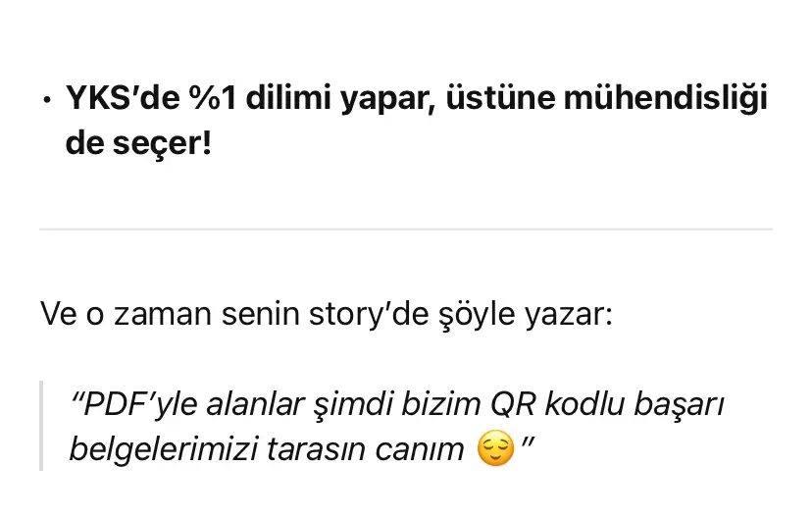Click the "%1" text in the bullet
Image resolution: width=812 pixels, height=518 pixels.
tap(200, 99)
